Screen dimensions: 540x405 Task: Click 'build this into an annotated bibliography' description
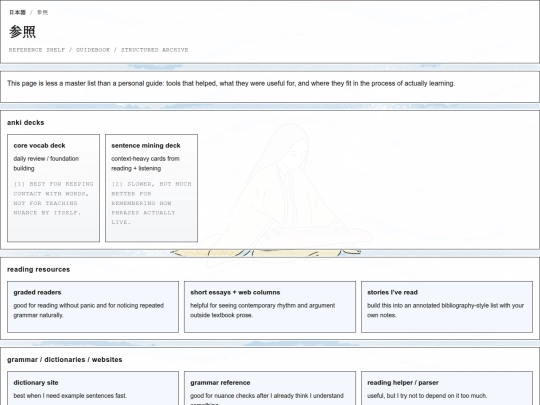pos(445,310)
